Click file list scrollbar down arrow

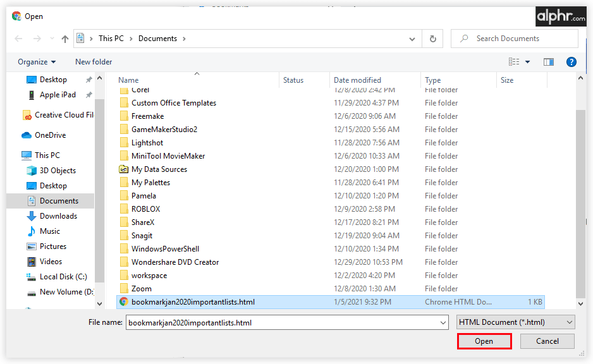click(580, 303)
